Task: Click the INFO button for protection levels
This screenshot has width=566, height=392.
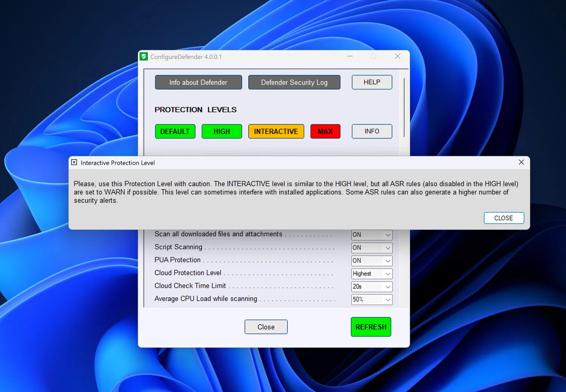Action: [372, 131]
